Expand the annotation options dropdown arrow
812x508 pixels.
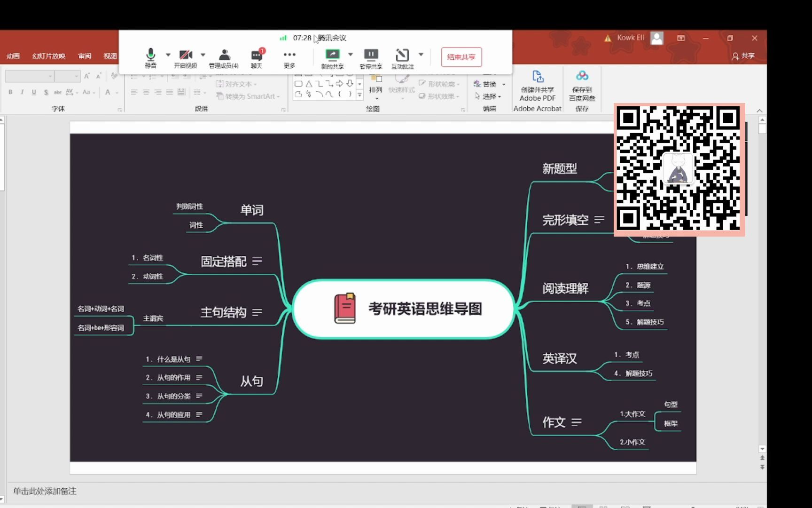[421, 55]
